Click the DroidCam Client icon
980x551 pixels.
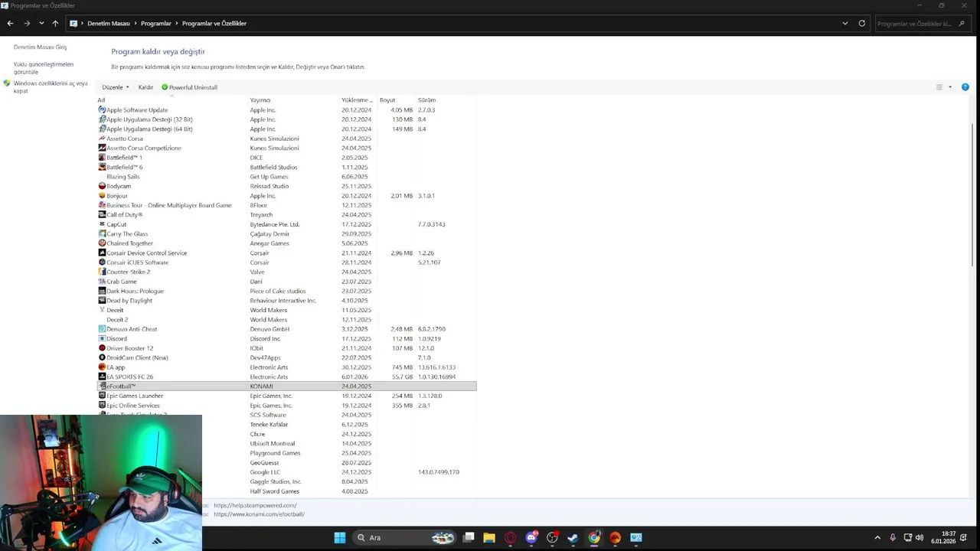pos(102,357)
